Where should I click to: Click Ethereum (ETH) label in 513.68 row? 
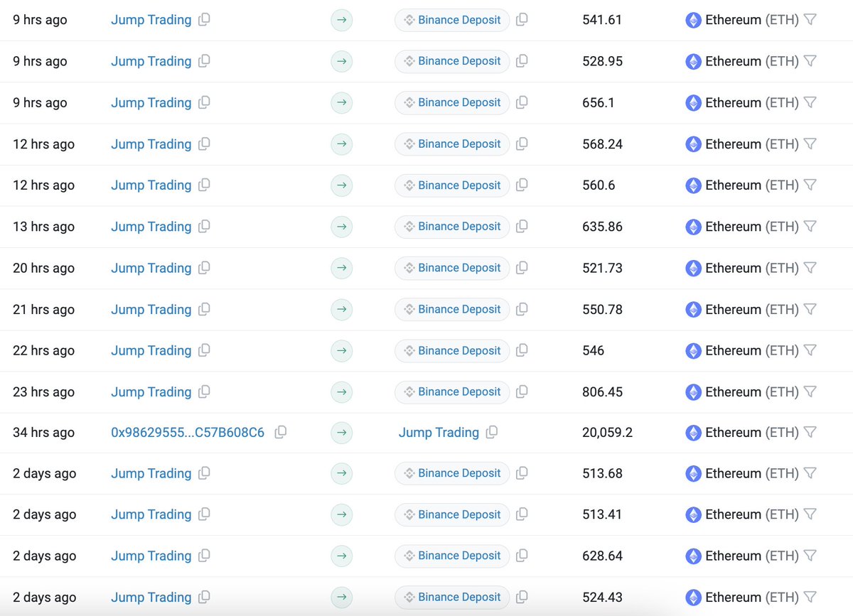pos(752,473)
